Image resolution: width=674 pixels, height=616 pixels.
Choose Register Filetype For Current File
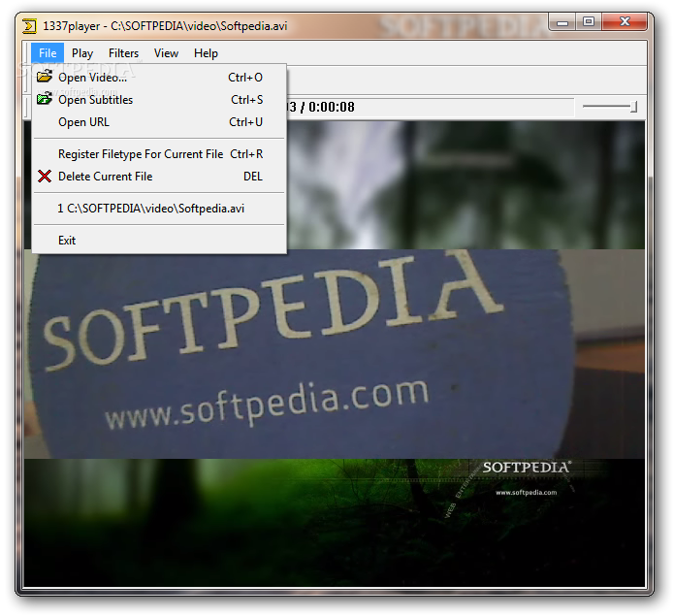pos(159,154)
